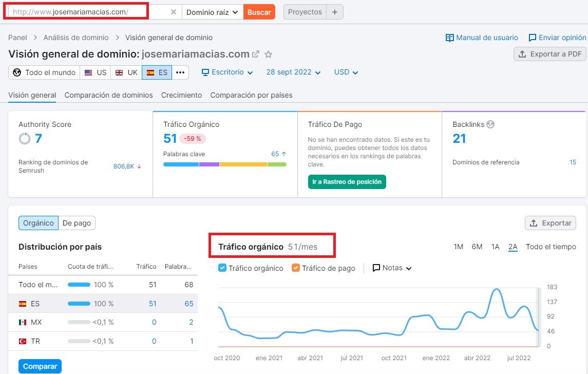
Task: Switch to De pago toggle
Action: pyautogui.click(x=77, y=223)
